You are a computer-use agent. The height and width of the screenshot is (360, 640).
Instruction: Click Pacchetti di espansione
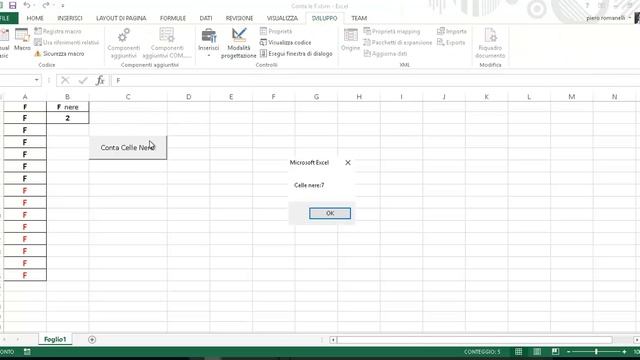(x=398, y=42)
